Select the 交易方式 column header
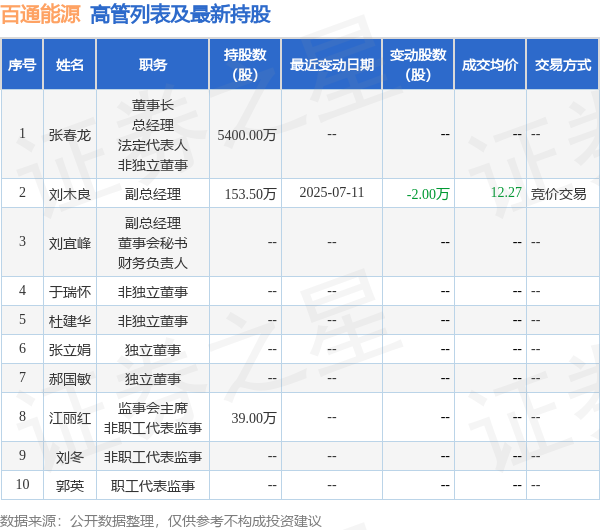Viewport: 600px width, 530px height. click(x=563, y=65)
